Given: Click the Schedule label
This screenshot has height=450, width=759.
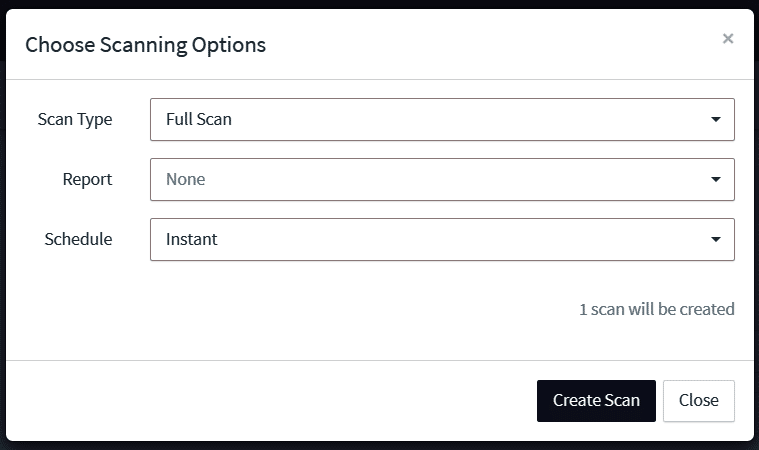Looking at the screenshot, I should [78, 239].
